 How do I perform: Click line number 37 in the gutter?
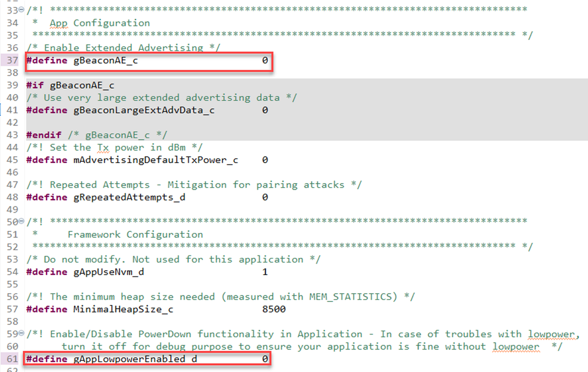(12, 61)
